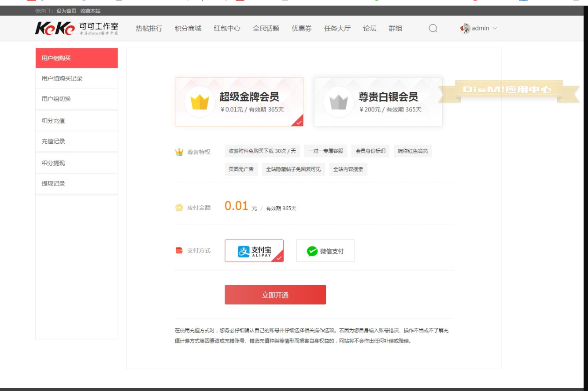Open 任务大厅 from the navigation bar
The width and height of the screenshot is (588, 391).
337,29
